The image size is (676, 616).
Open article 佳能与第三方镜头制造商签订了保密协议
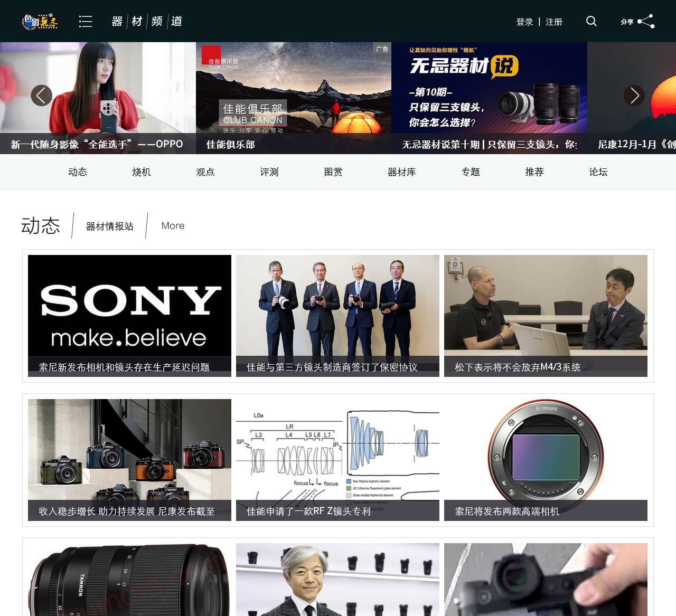click(x=337, y=316)
